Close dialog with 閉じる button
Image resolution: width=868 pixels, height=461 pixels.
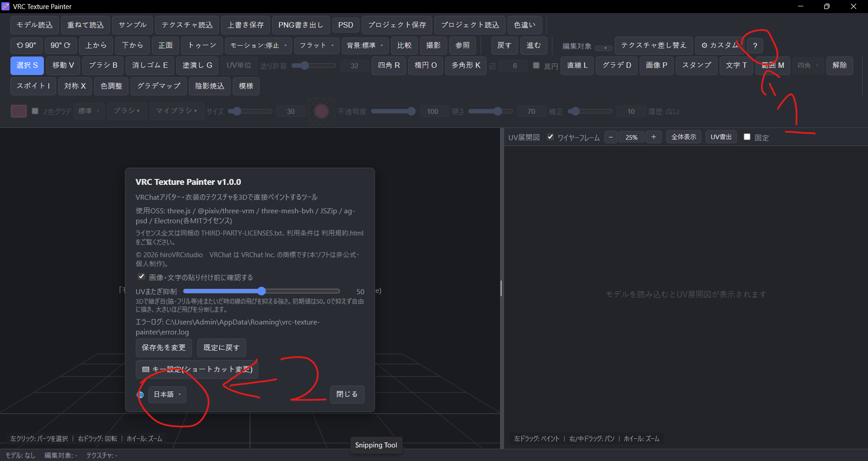tap(347, 395)
